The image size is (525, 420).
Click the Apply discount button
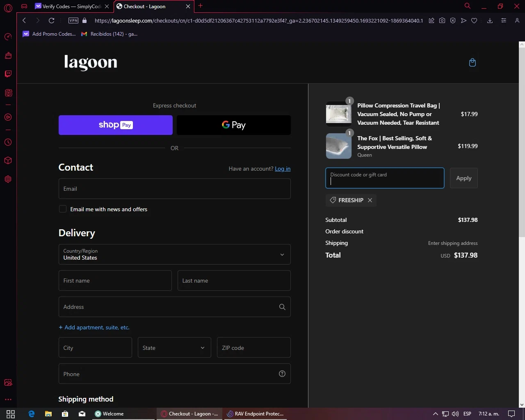pyautogui.click(x=464, y=178)
